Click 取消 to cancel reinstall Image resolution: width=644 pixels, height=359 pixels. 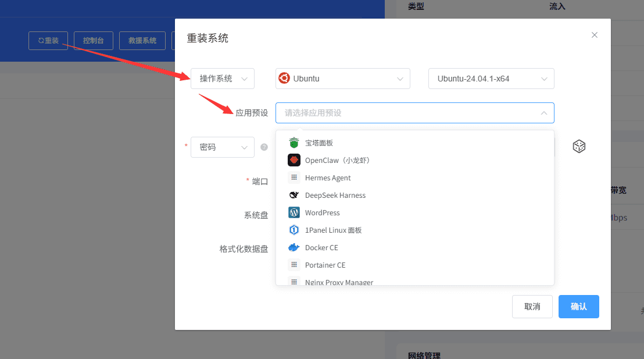tap(532, 307)
